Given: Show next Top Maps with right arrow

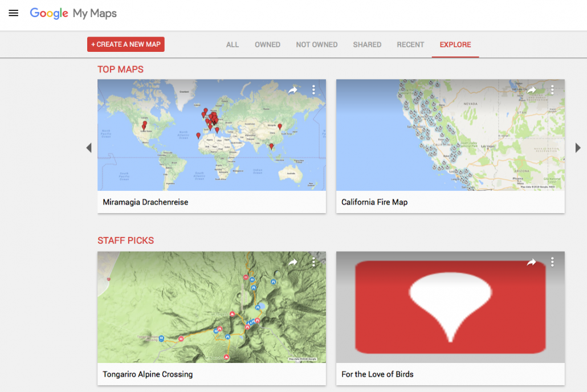Looking at the screenshot, I should click(x=578, y=148).
